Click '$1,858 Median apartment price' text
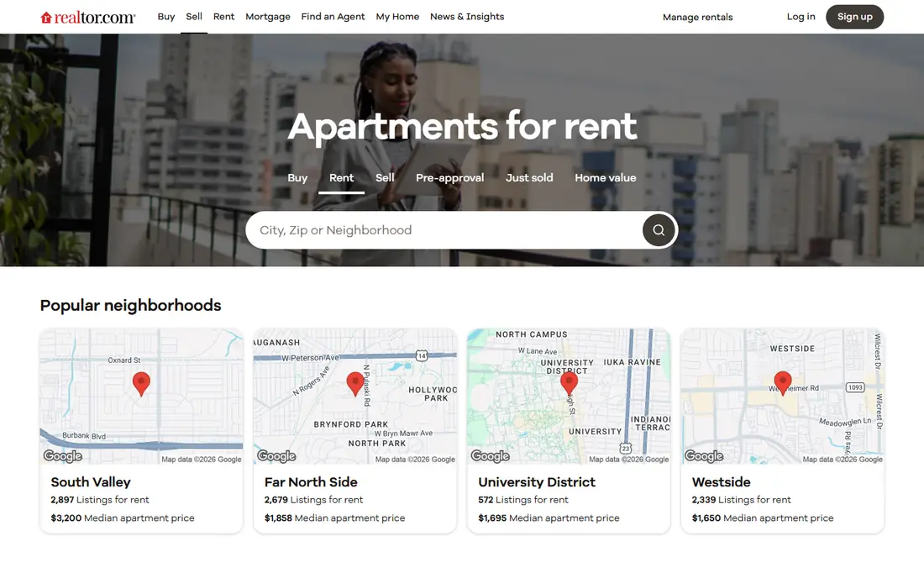This screenshot has height=578, width=924. [334, 518]
